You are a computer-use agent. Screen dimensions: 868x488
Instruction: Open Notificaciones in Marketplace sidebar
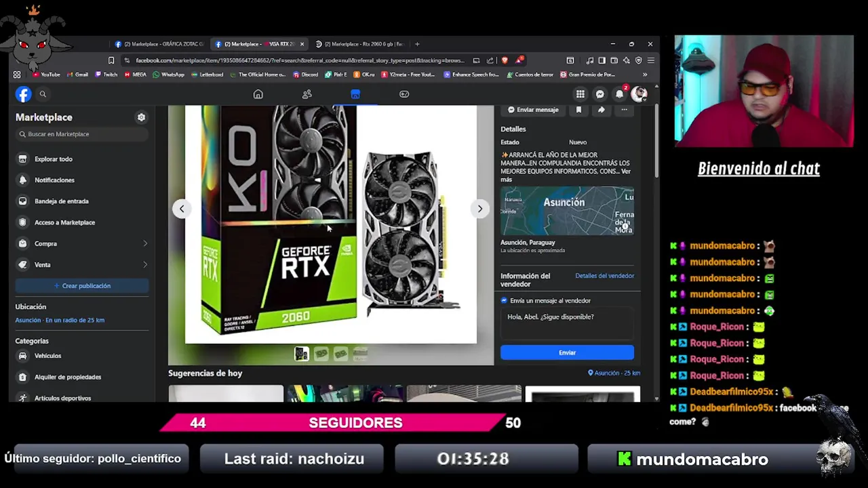point(82,180)
